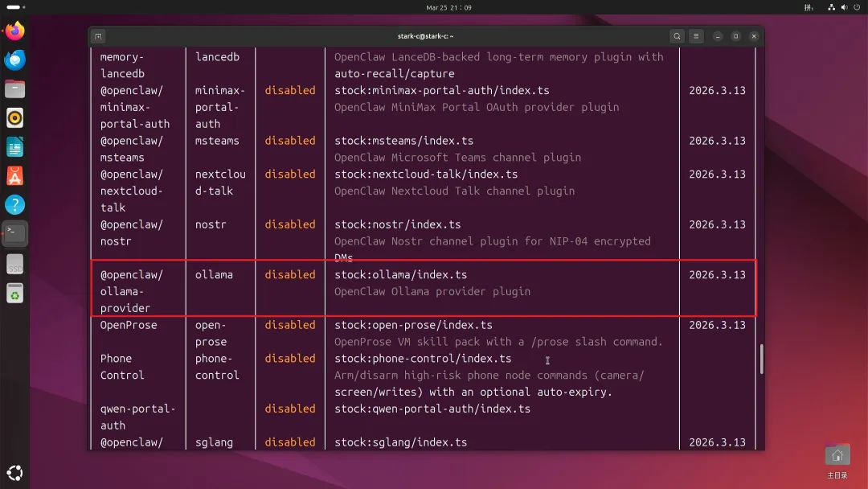The image size is (868, 489).
Task: Select the Terminal icon in dock
Action: click(x=15, y=234)
